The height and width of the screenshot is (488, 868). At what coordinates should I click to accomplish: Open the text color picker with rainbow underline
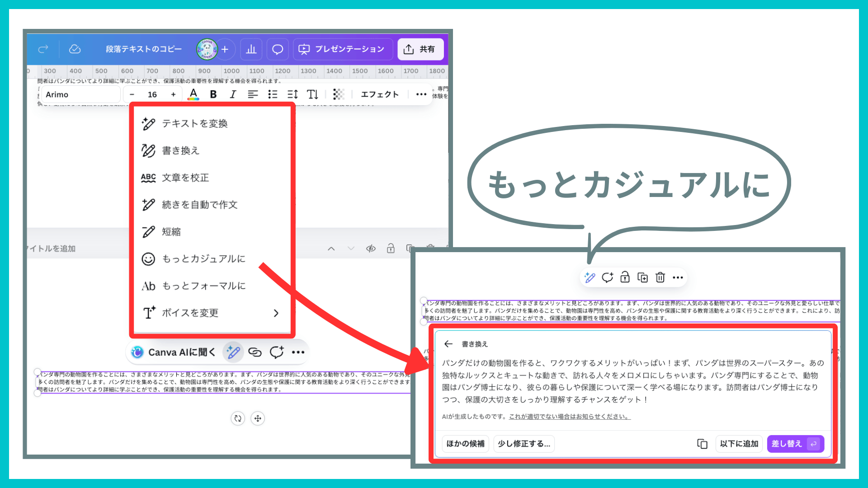click(x=193, y=94)
